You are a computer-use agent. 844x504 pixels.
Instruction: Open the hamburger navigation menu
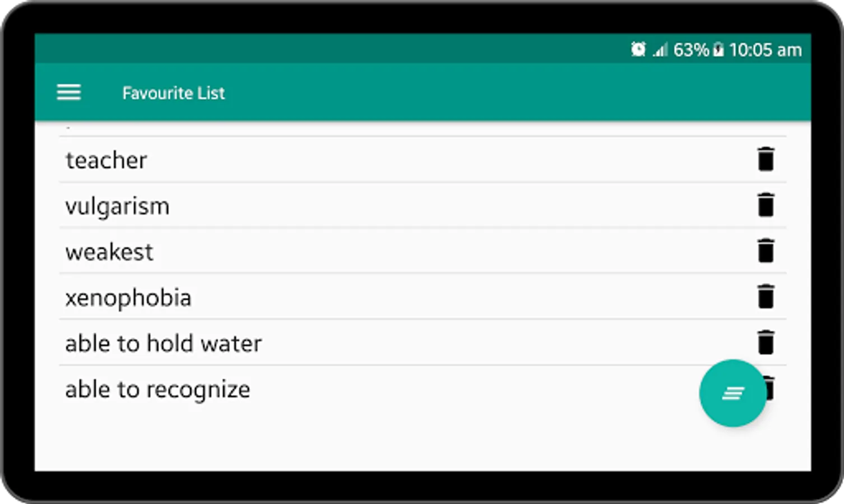69,92
